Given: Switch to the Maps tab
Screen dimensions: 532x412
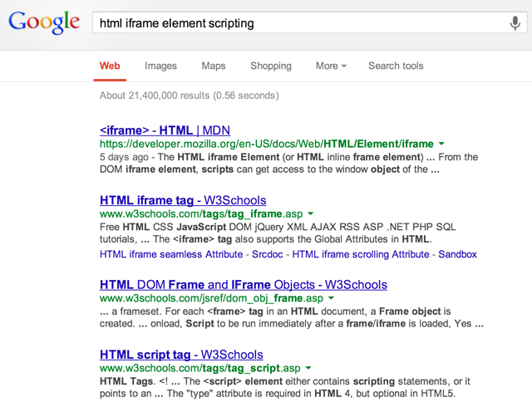Looking at the screenshot, I should [x=214, y=66].
